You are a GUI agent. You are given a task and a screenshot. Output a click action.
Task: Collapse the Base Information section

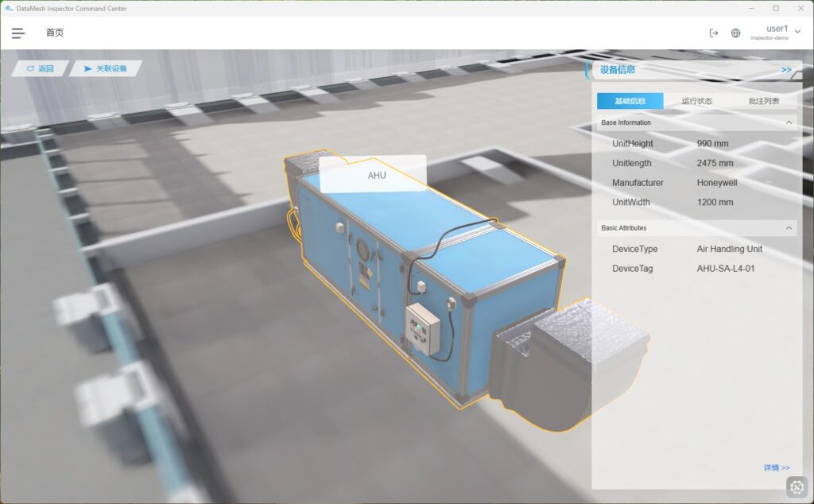tap(789, 123)
